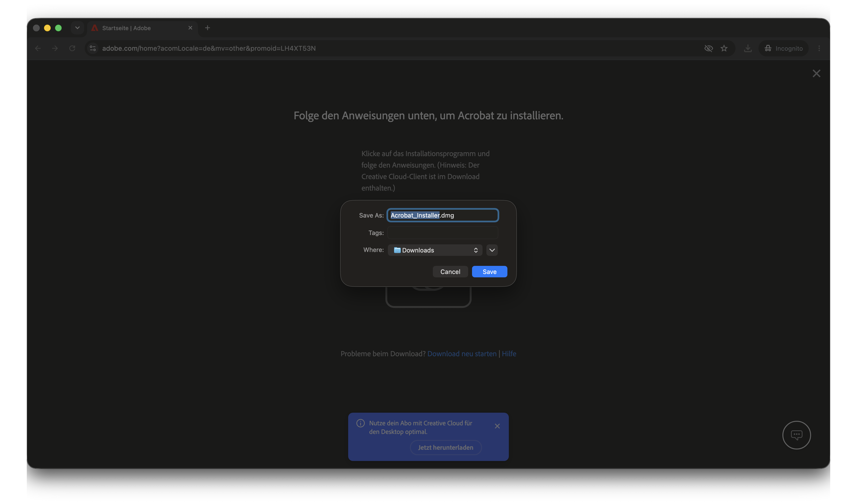Image resolution: width=857 pixels, height=504 pixels.
Task: Minimize the browser window
Action: (x=47, y=28)
